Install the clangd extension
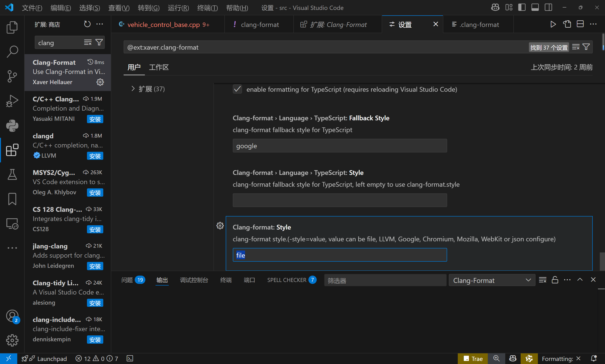Screen dimensions: 605x364 pyautogui.click(x=95, y=156)
